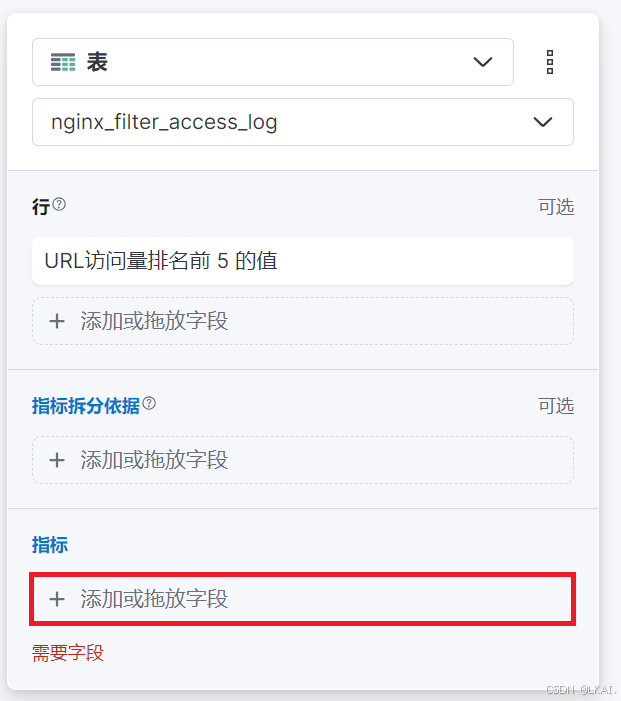Click the help icon beside 指标拆分依据
The width and height of the screenshot is (621, 701).
[149, 403]
